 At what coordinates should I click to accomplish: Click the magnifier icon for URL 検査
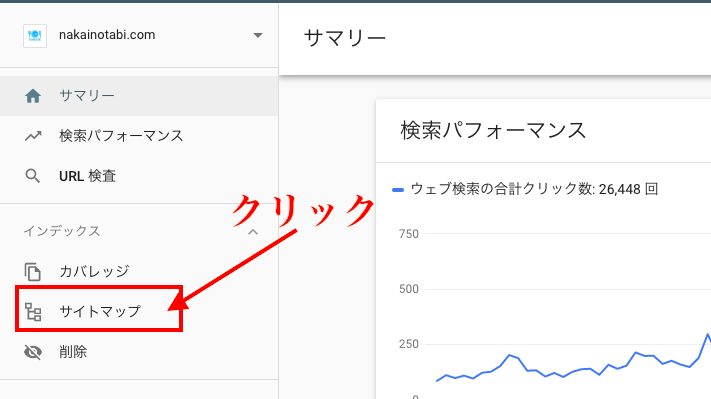pos(33,176)
